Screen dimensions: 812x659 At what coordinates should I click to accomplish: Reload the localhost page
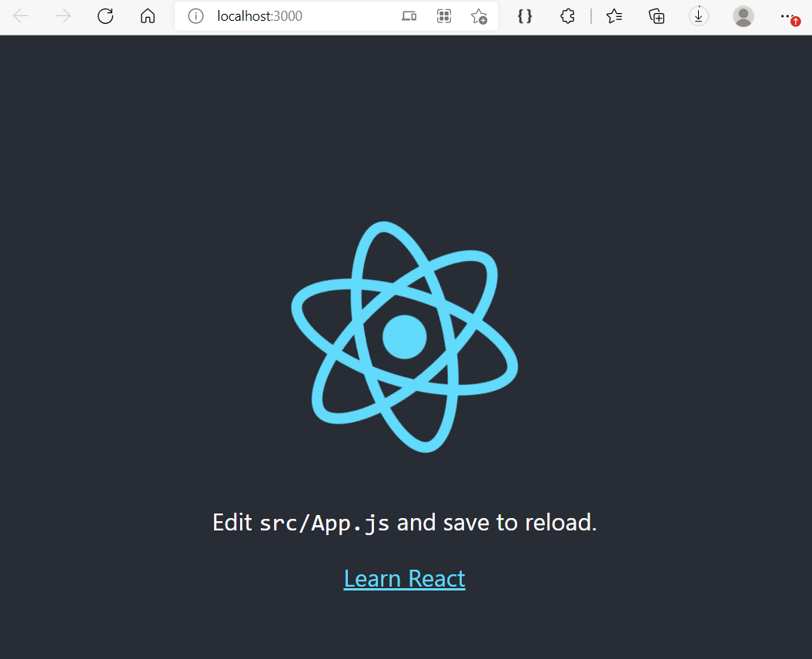click(x=105, y=16)
